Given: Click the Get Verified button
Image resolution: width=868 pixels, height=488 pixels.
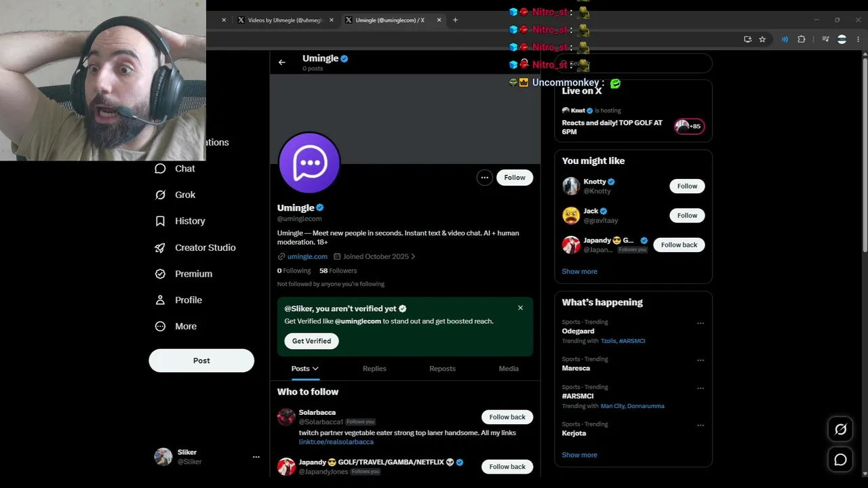Looking at the screenshot, I should pyautogui.click(x=312, y=341).
